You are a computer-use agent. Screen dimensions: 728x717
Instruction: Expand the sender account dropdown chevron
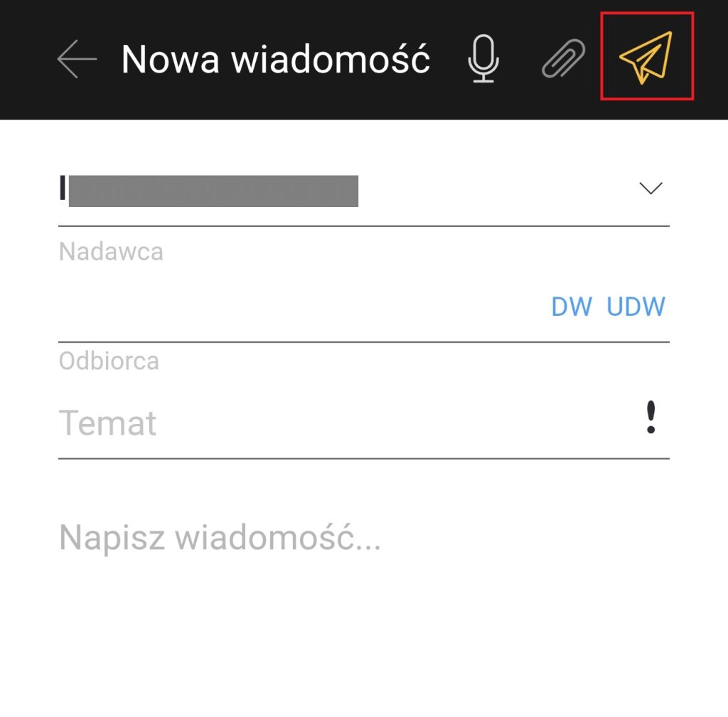[x=651, y=188]
